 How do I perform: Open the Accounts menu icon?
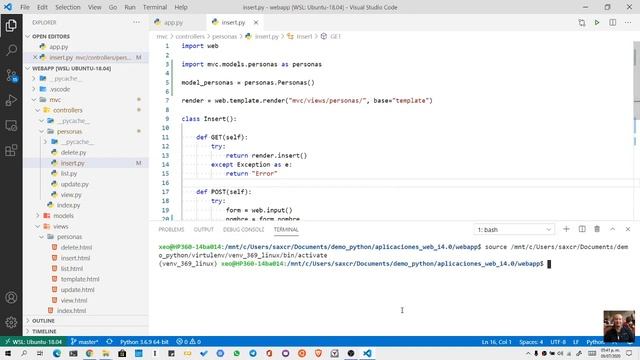coord(11,298)
